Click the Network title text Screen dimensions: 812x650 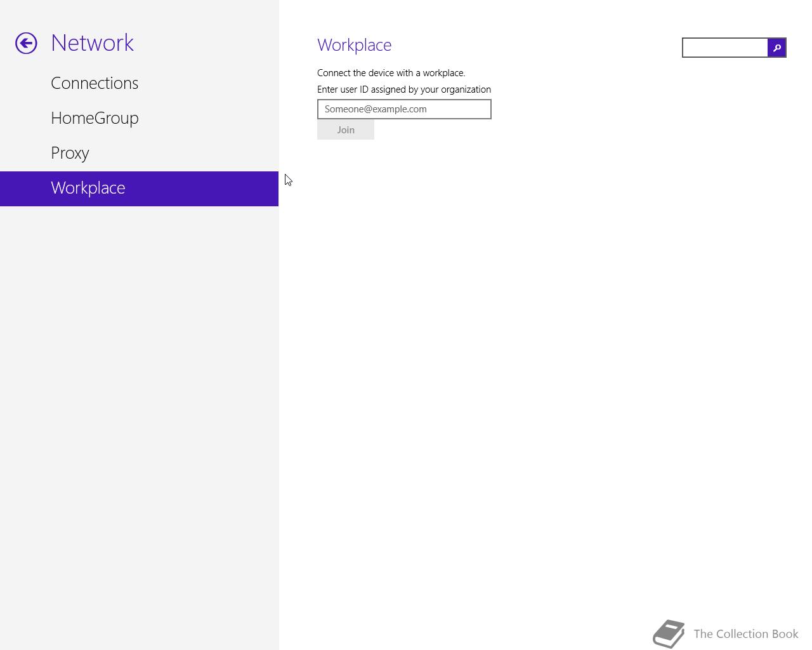pyautogui.click(x=93, y=43)
